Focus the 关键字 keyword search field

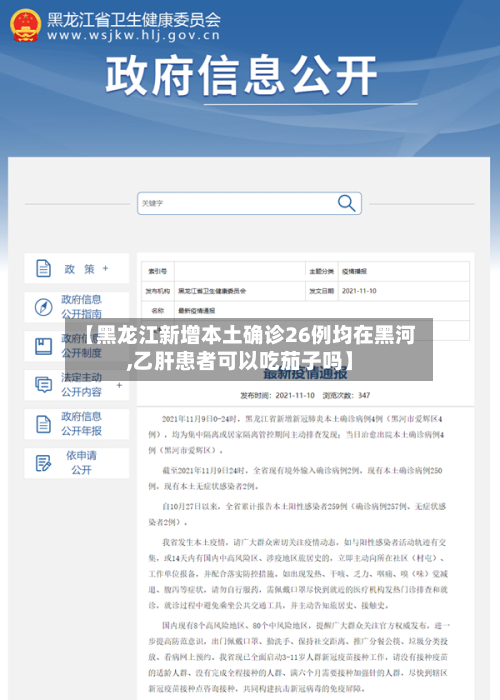(249, 203)
